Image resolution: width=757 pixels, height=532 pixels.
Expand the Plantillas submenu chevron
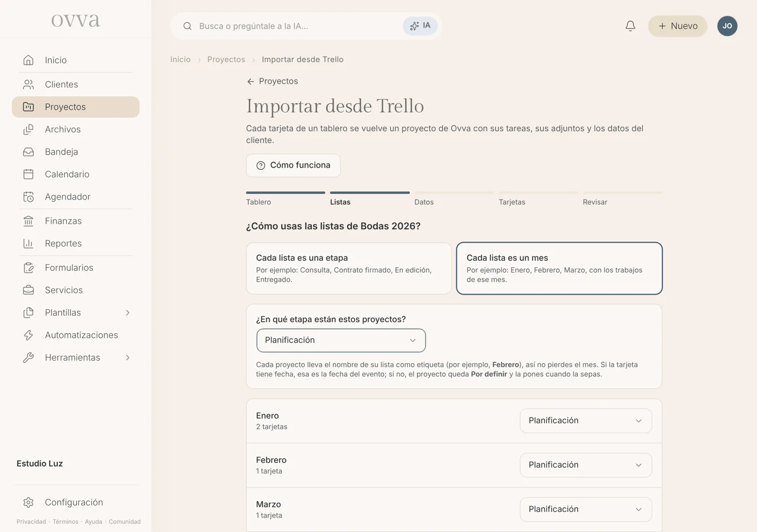point(128,312)
